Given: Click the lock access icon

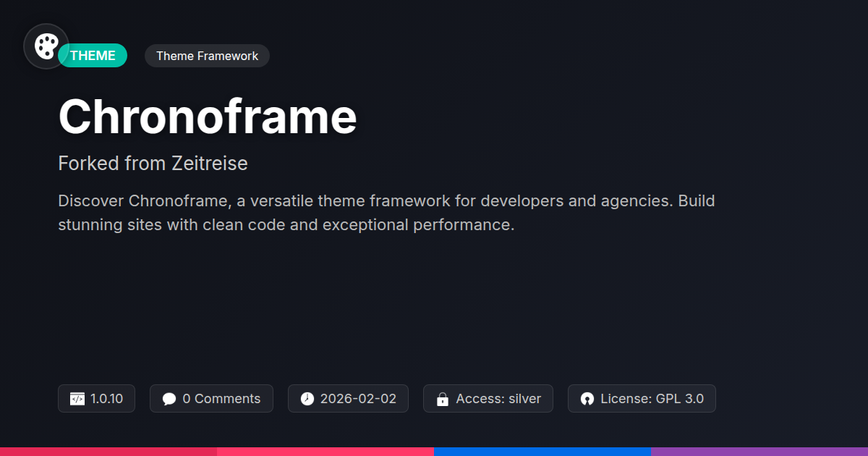Looking at the screenshot, I should 443,399.
